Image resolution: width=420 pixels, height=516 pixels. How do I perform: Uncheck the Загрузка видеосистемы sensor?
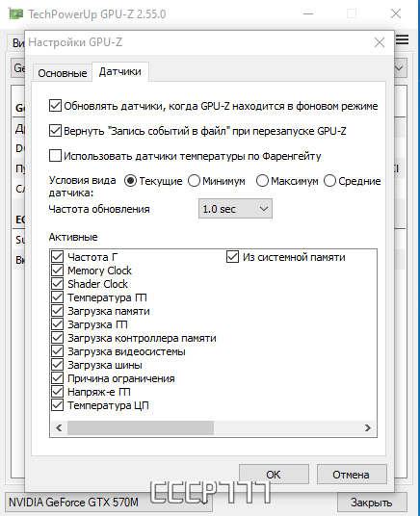(x=58, y=351)
